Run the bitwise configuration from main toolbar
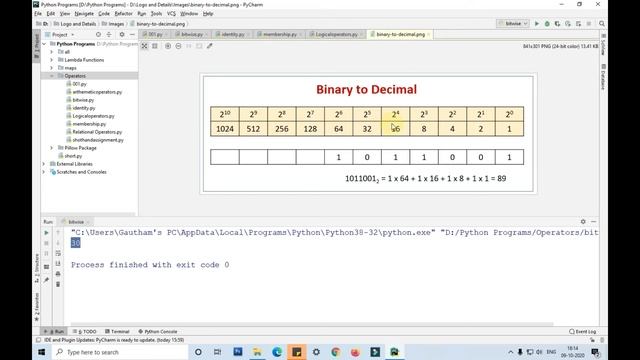Viewport: 640px width, 360px height. [537, 24]
